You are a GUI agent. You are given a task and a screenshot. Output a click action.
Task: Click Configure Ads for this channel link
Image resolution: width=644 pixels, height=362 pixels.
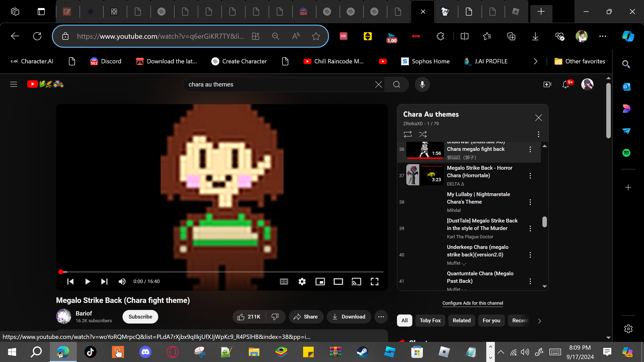coord(472,303)
